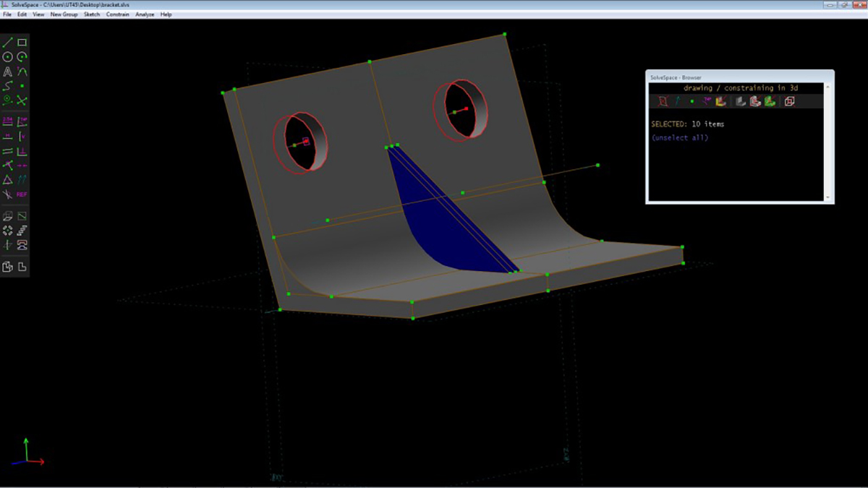Toggle point visibility in Browser toolbar
This screenshot has width=868, height=488.
[x=692, y=101]
